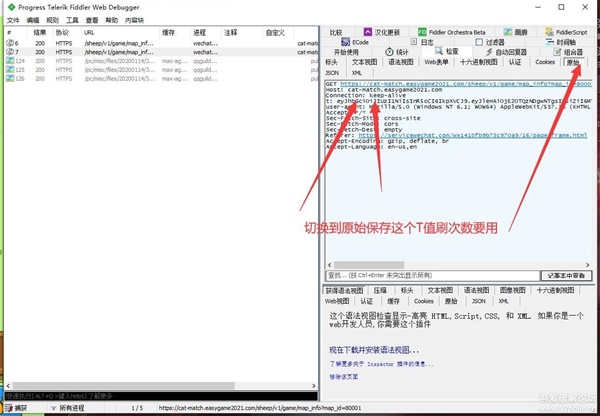Click the notepad view button beside find box
The height and width of the screenshot is (416, 600).
(x=566, y=276)
